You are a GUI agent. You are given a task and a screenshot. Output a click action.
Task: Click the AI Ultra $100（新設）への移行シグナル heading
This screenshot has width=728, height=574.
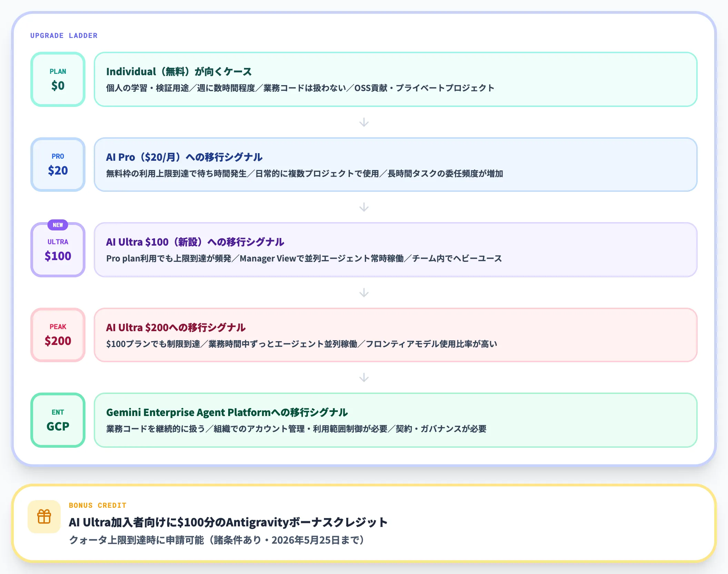click(x=195, y=242)
